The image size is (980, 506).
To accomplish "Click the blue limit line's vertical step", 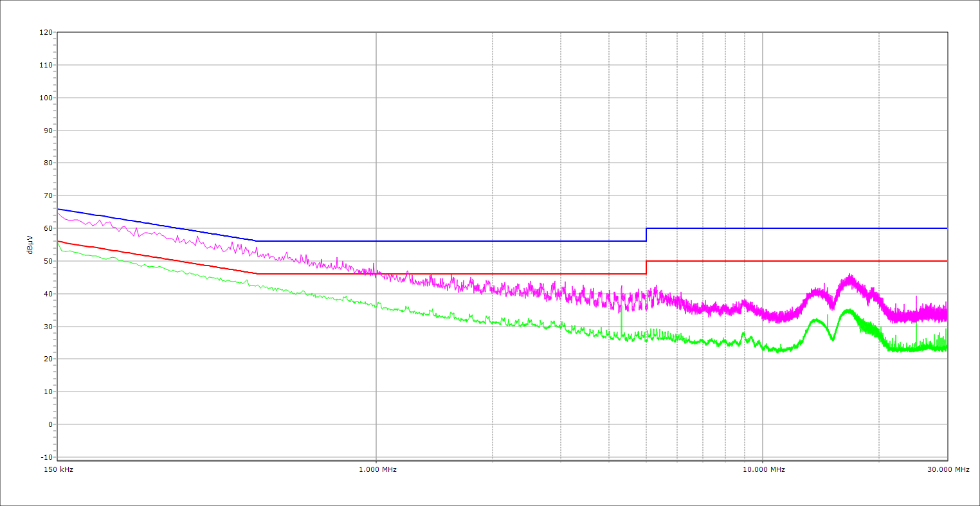I will pyautogui.click(x=646, y=235).
